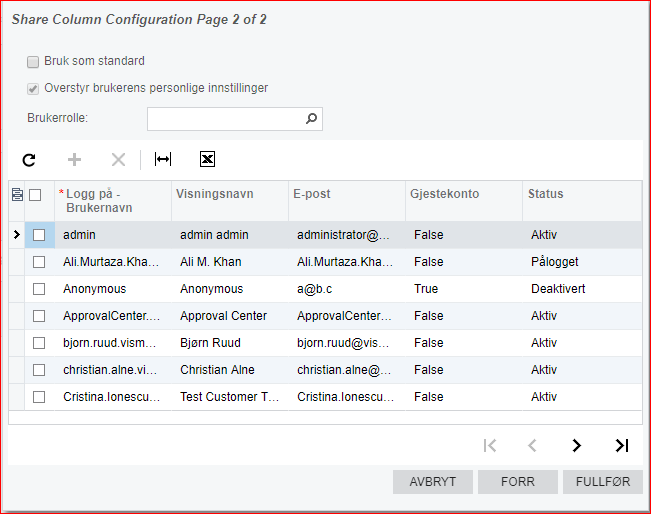Open the Brukerrolle lookup magnifier

(311, 119)
